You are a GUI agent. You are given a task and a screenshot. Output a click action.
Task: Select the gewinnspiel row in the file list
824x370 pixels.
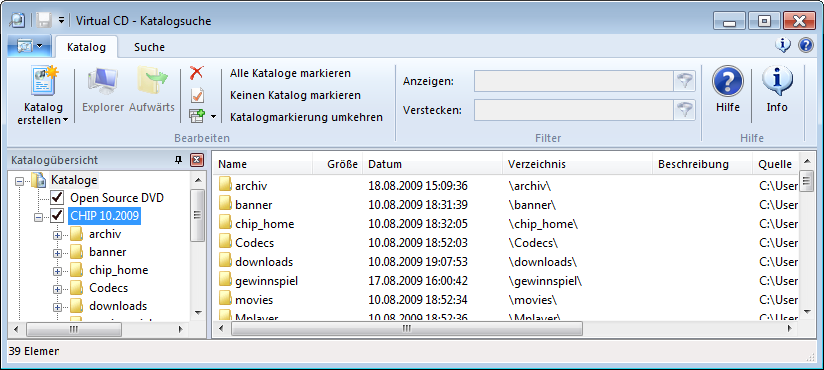pyautogui.click(x=506, y=281)
